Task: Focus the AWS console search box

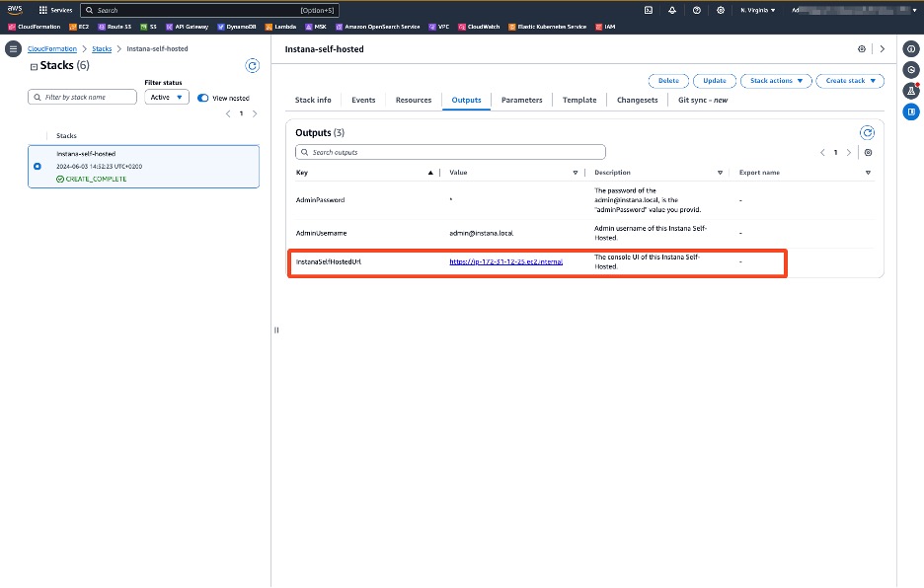Action: pos(210,10)
